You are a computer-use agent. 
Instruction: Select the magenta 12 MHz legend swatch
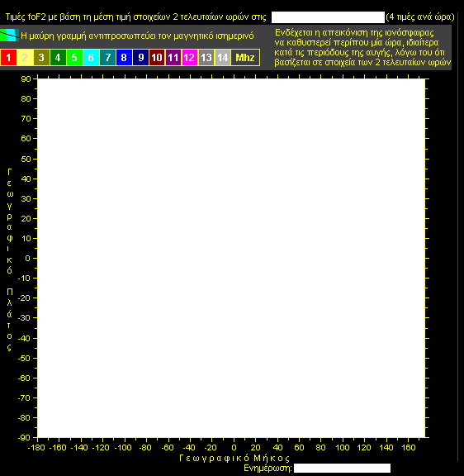pyautogui.click(x=190, y=57)
